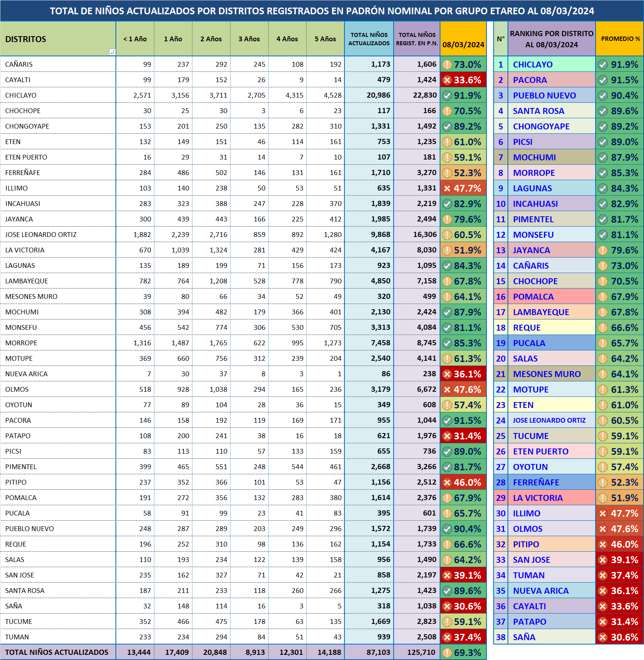The width and height of the screenshot is (644, 660).
Task: Select the TOTAL NIÑOS ACTUALIZADOS column header
Action: point(369,39)
